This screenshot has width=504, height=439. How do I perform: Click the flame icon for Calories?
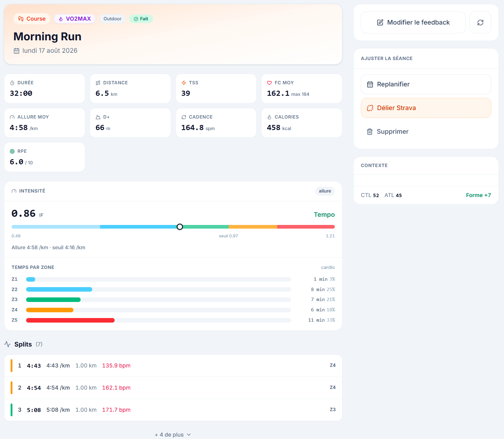[269, 117]
